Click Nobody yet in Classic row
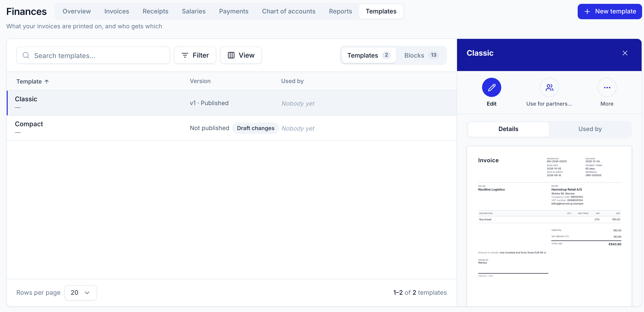This screenshot has height=312, width=644. pyautogui.click(x=297, y=103)
